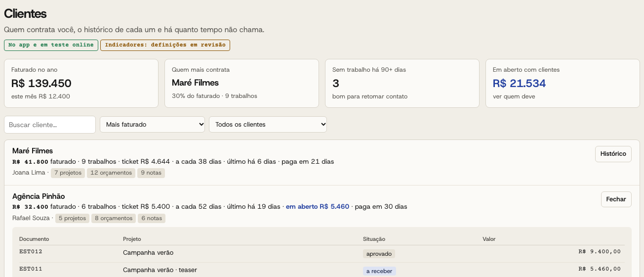Click the R$ 139.450 yearly total
Viewport: 644px width, 277px height.
[x=41, y=83]
